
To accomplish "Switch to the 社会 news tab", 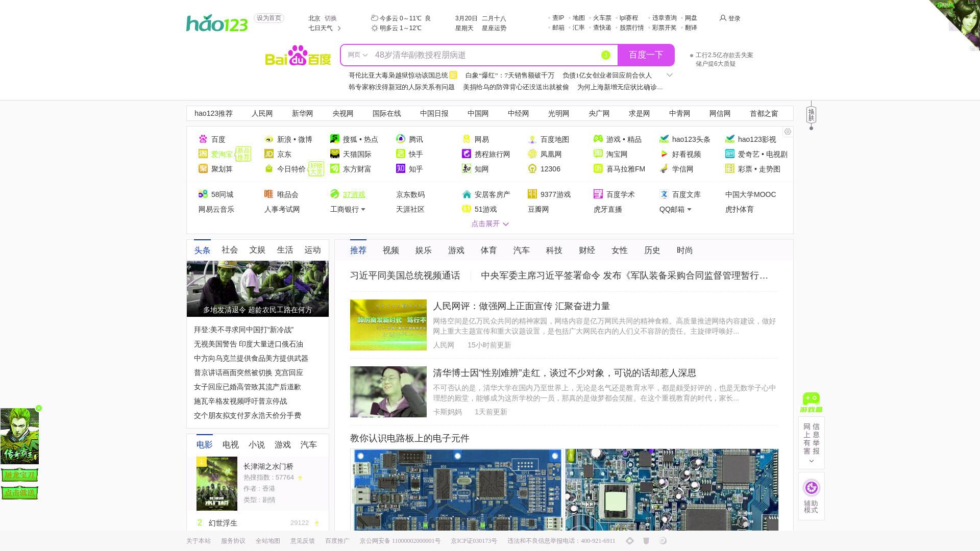I will 230,249.
